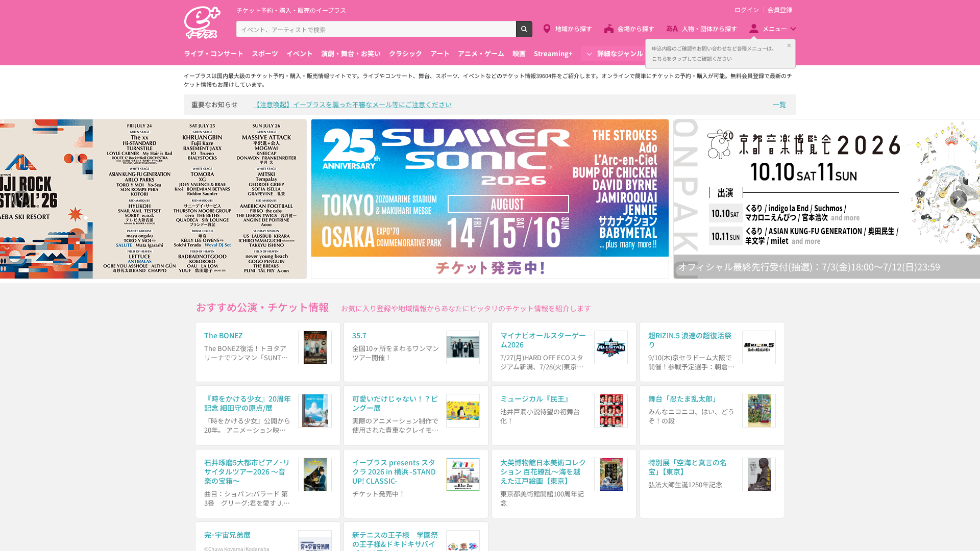Open 超RIZIN.5 浪速の超復活祭り link
The width and height of the screenshot is (980, 551).
pos(690,340)
